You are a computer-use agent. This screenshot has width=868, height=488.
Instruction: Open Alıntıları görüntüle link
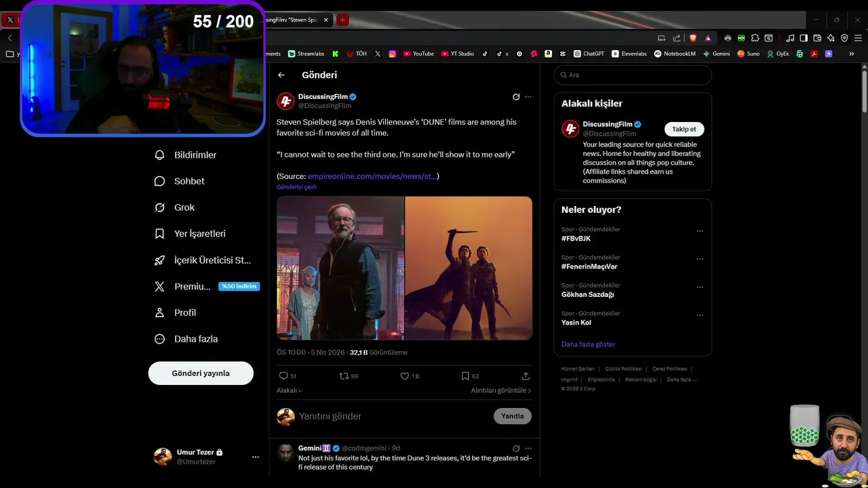501,390
